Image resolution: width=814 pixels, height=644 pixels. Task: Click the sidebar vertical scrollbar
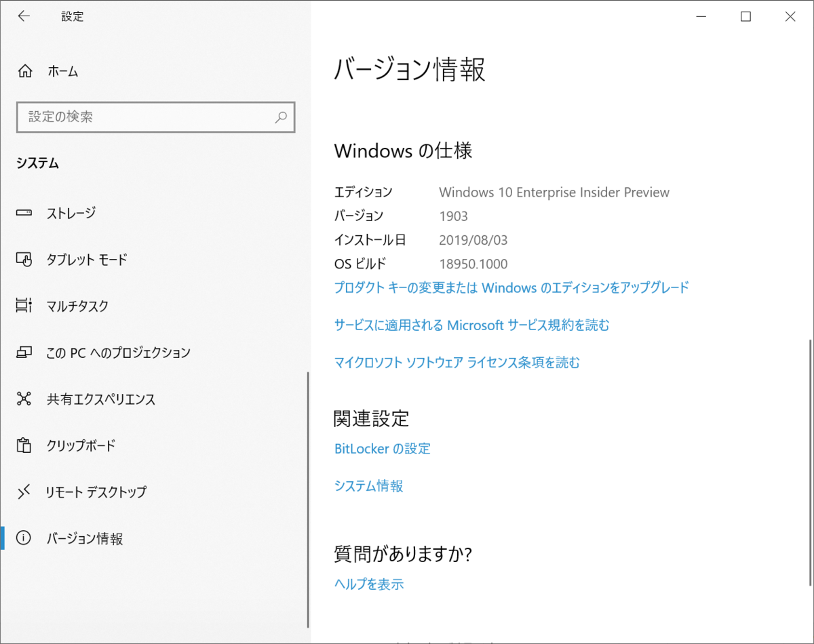pyautogui.click(x=309, y=498)
